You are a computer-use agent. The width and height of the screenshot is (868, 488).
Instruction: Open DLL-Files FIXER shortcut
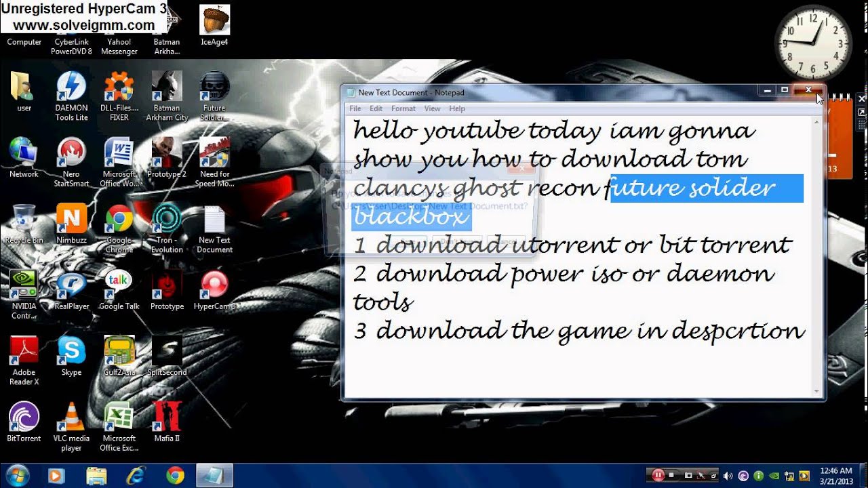click(x=119, y=96)
